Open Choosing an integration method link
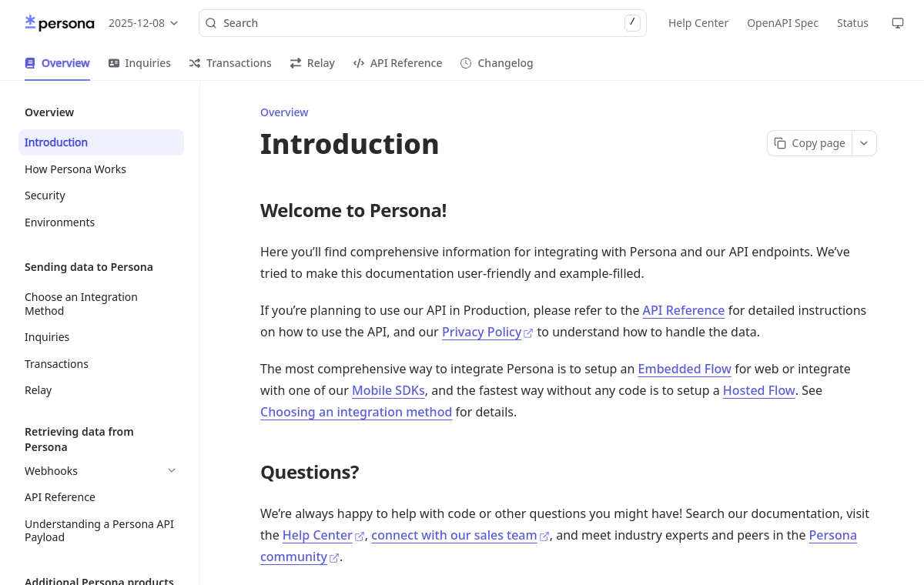 click(356, 412)
